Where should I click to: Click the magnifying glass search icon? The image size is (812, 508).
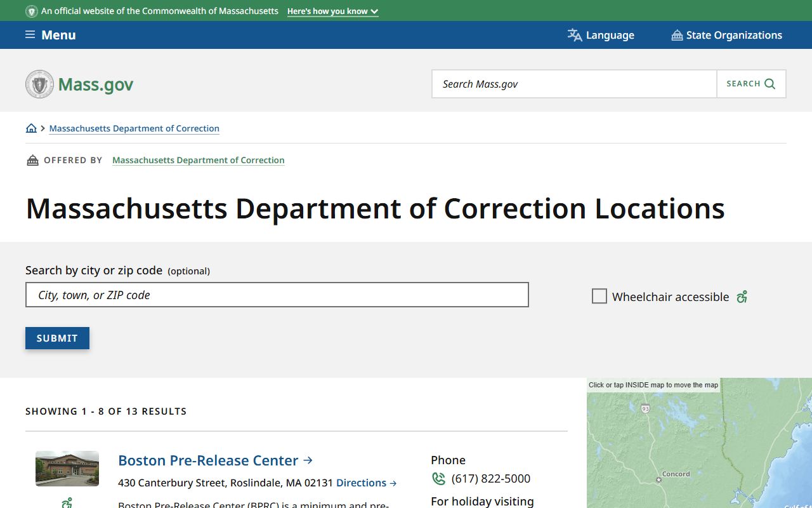pos(770,84)
